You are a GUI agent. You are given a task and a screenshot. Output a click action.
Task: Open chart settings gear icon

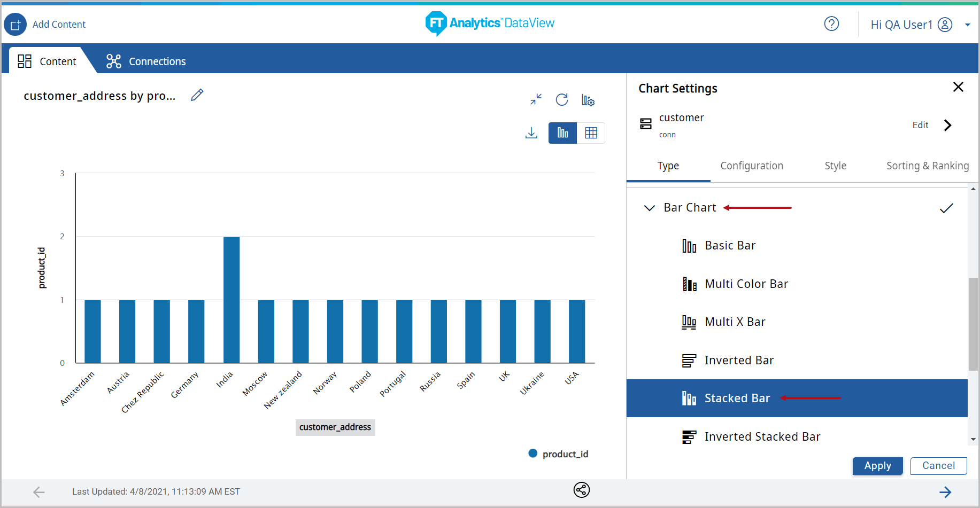(x=588, y=100)
